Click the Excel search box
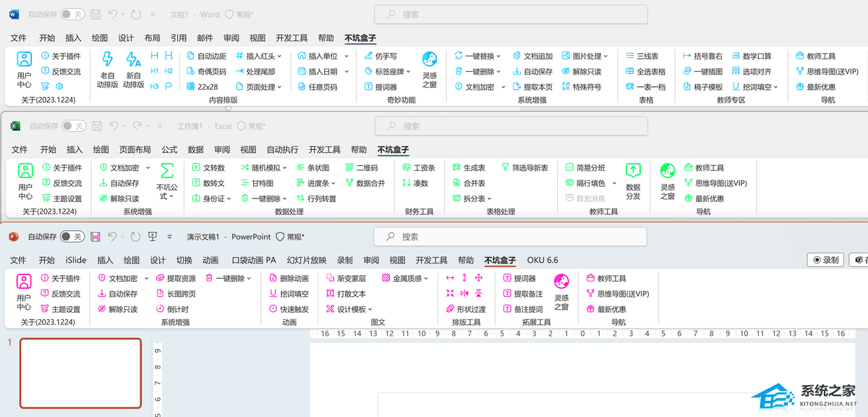868x417 pixels. click(510, 125)
